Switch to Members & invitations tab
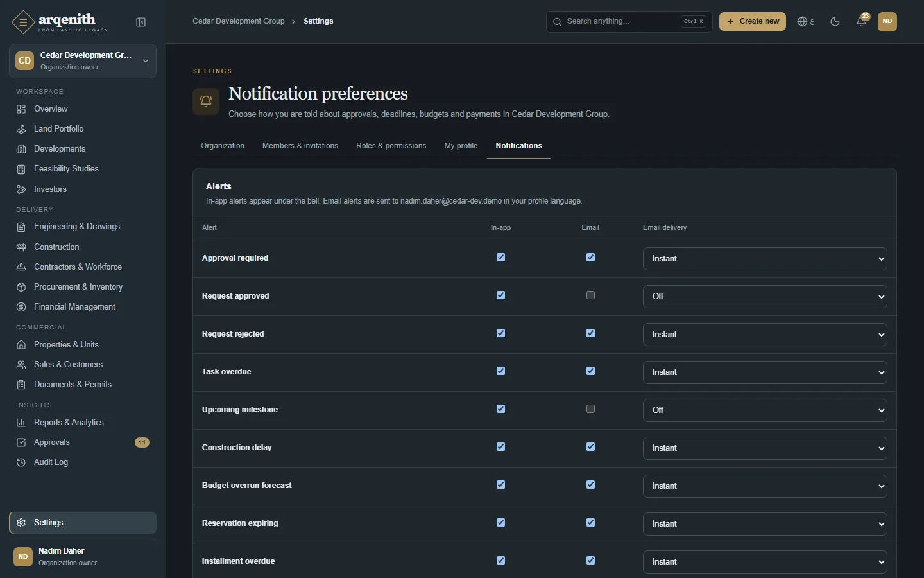The width and height of the screenshot is (924, 578). point(300,146)
